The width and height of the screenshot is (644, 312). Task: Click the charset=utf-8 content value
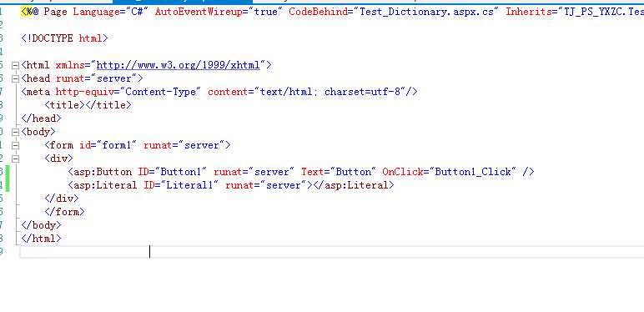pyautogui.click(x=362, y=92)
